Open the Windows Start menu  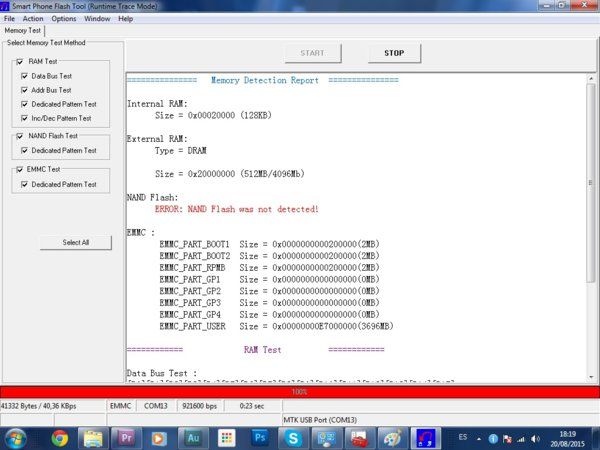point(16,439)
